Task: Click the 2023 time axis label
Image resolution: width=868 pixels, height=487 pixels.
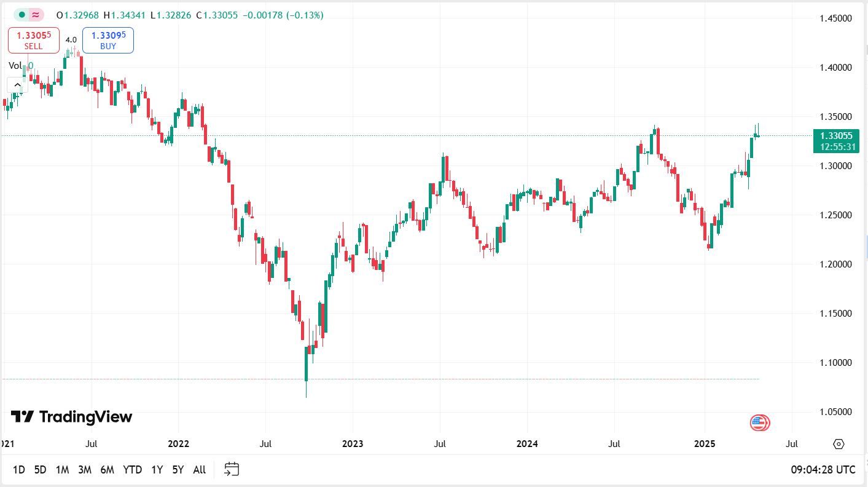Action: click(353, 443)
